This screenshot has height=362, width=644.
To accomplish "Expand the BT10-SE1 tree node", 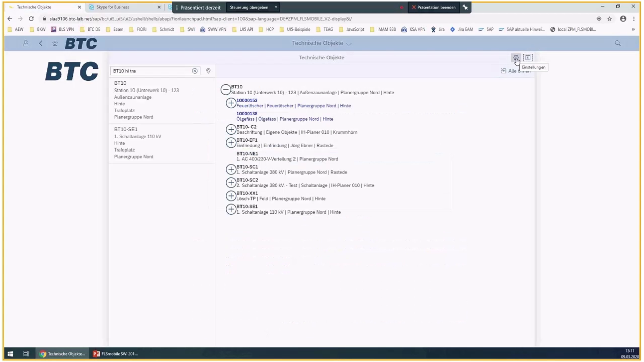I will click(231, 209).
